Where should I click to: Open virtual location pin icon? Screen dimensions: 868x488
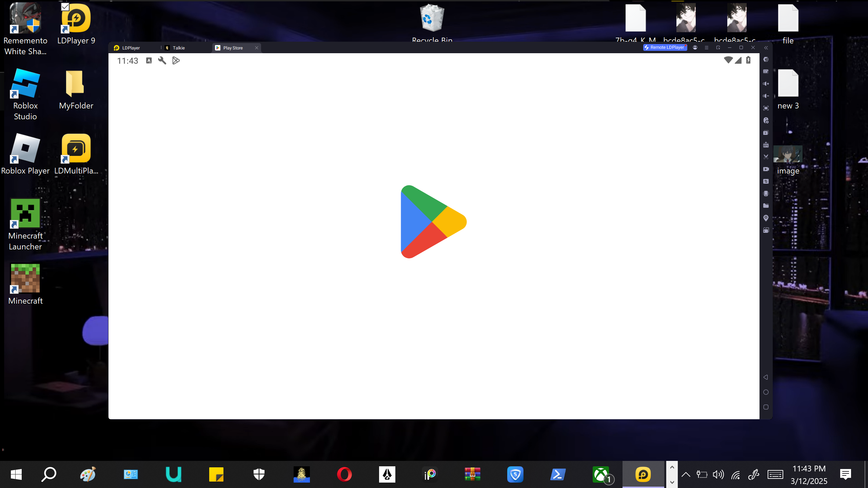[766, 218]
